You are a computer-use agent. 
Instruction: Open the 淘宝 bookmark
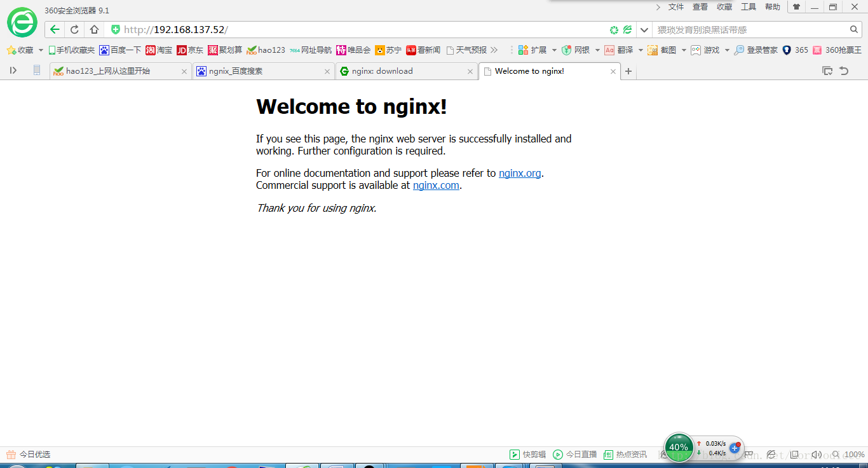click(x=159, y=50)
